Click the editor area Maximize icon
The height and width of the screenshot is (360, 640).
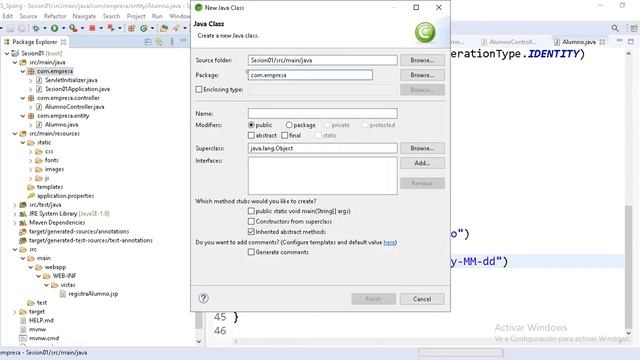631,42
